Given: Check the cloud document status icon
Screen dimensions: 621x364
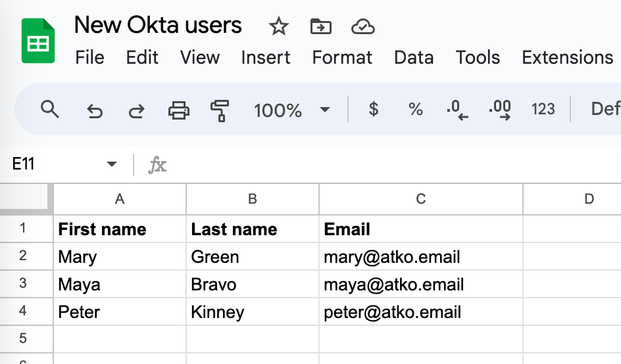Looking at the screenshot, I should pos(362,26).
